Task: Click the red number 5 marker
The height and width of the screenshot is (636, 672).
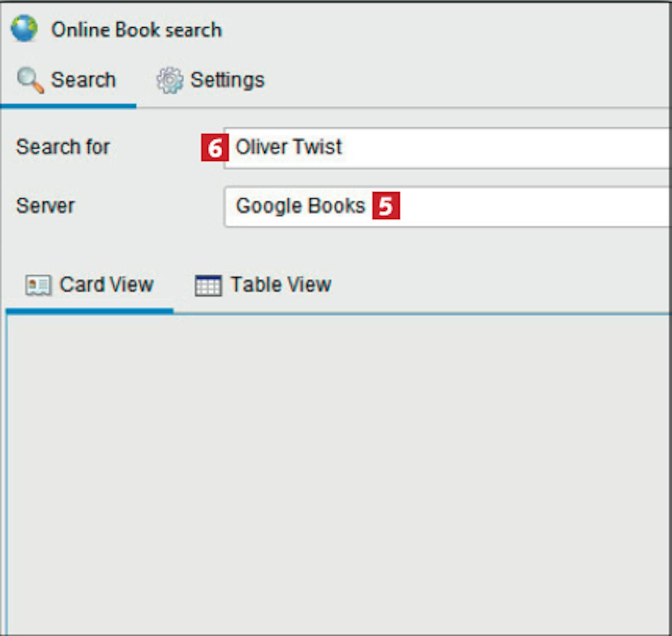Action: (x=386, y=206)
